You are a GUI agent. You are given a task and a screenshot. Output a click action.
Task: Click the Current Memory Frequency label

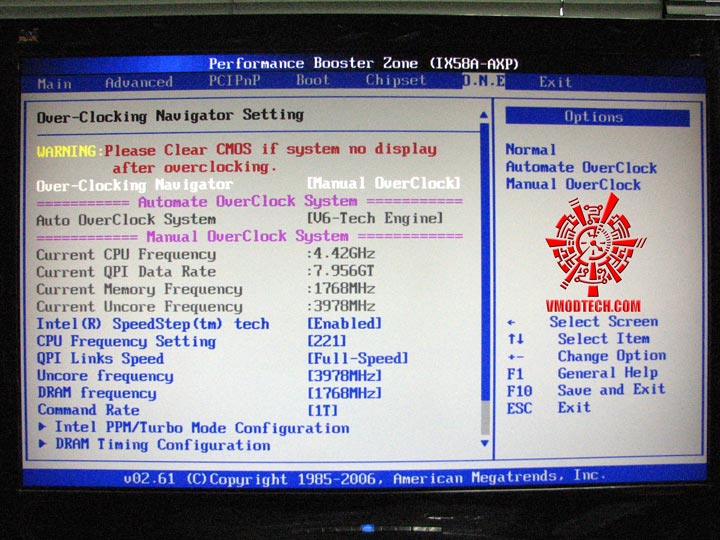coord(139,289)
